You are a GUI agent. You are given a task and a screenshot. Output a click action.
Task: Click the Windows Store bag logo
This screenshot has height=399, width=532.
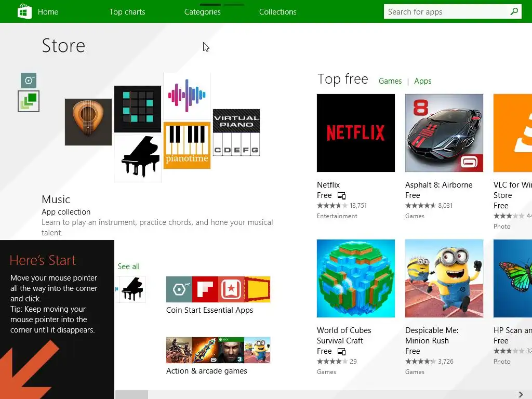pos(24,11)
